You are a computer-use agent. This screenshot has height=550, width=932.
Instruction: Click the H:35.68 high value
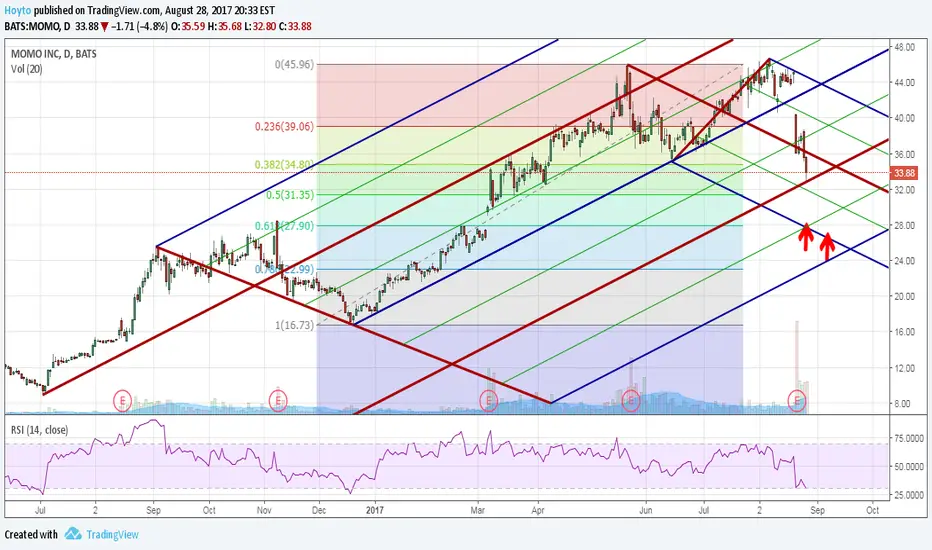pyautogui.click(x=224, y=26)
